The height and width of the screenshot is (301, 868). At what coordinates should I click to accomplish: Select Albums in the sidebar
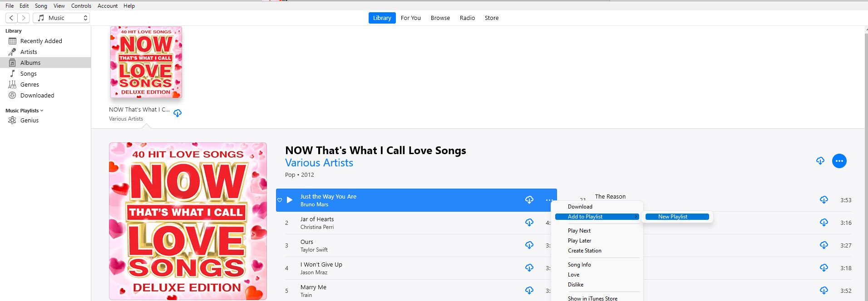[x=45, y=63]
